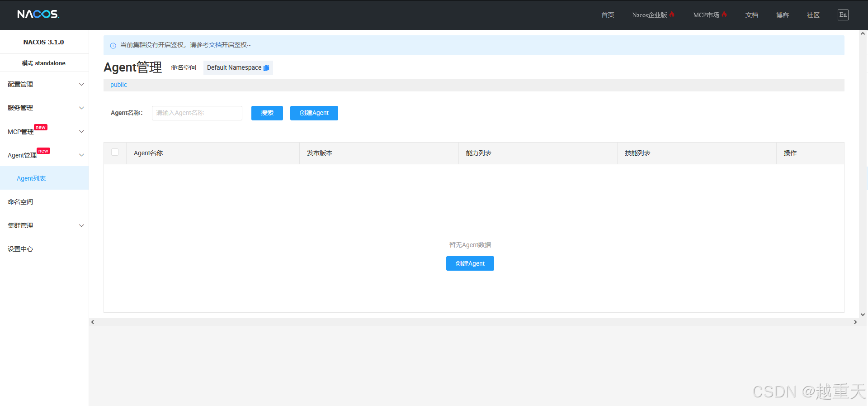This screenshot has width=868, height=406.
Task: Tick the select-all checkbox in table header
Action: coord(115,153)
